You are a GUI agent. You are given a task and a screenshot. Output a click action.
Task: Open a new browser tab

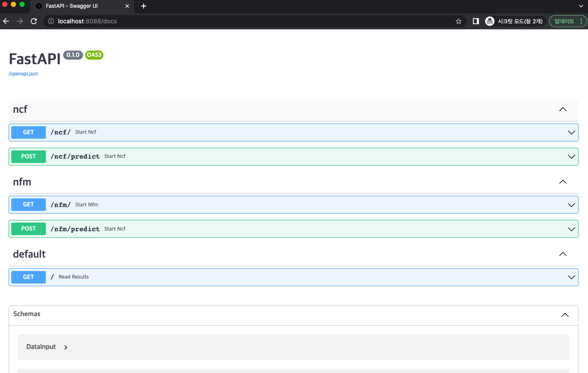[144, 6]
